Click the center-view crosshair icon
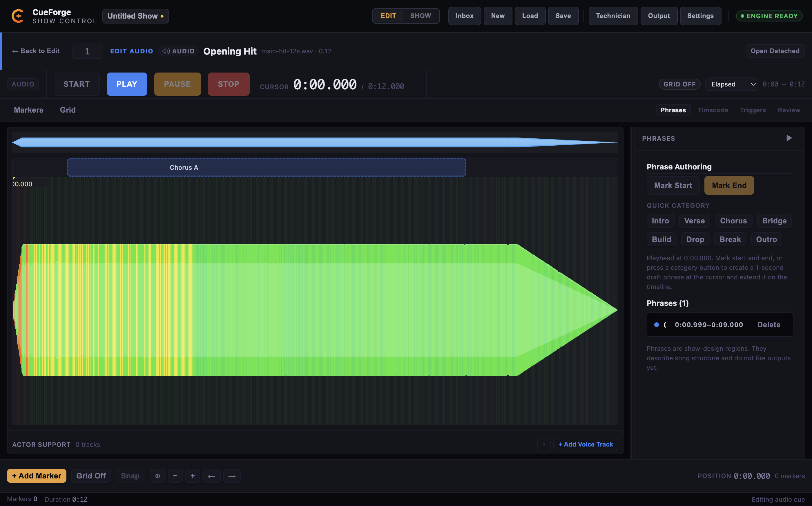The width and height of the screenshot is (812, 506). [157, 476]
